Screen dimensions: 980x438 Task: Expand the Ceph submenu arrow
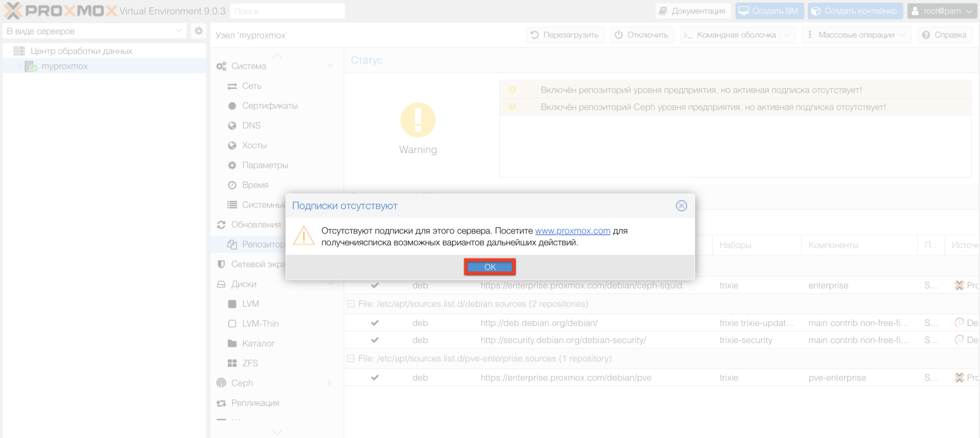(x=330, y=383)
